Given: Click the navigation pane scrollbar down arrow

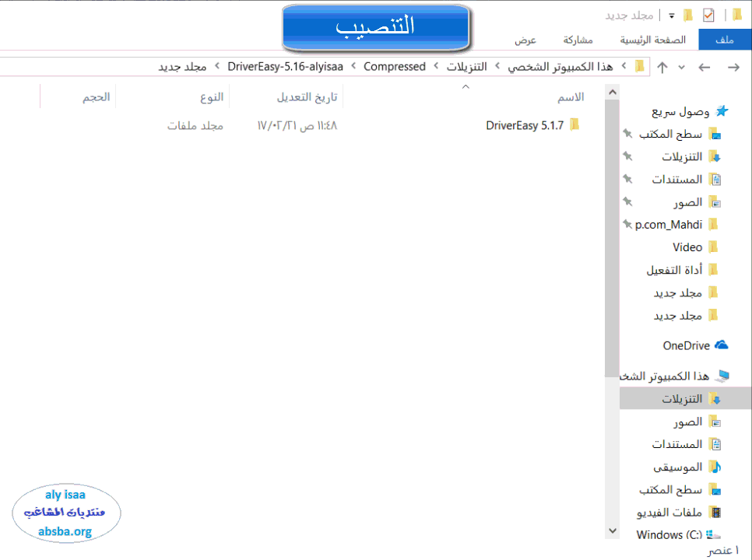Looking at the screenshot, I should click(x=612, y=530).
